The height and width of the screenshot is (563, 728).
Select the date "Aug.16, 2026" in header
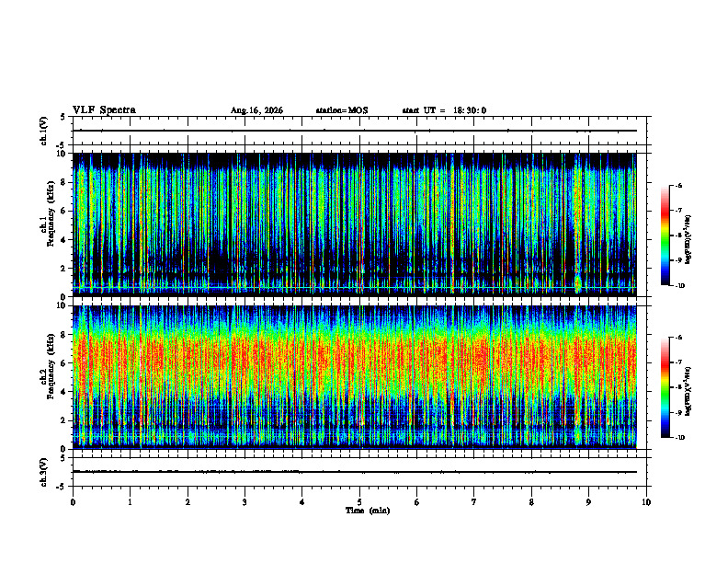tap(256, 110)
